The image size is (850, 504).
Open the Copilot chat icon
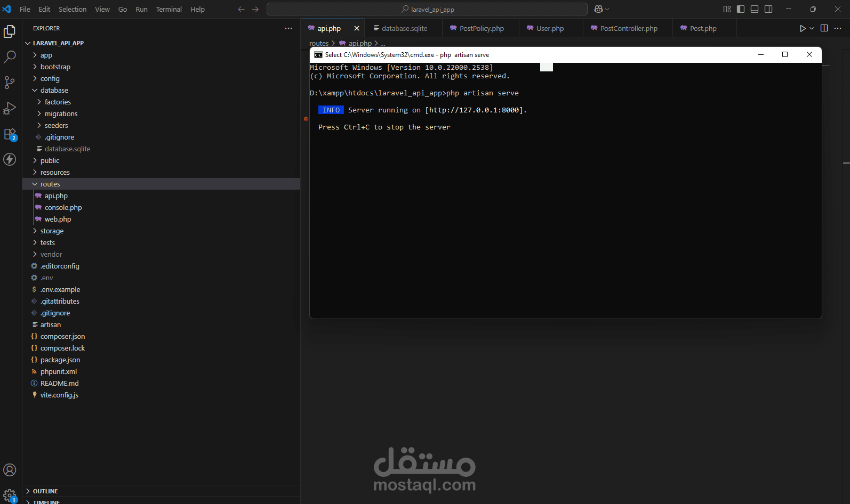[599, 9]
